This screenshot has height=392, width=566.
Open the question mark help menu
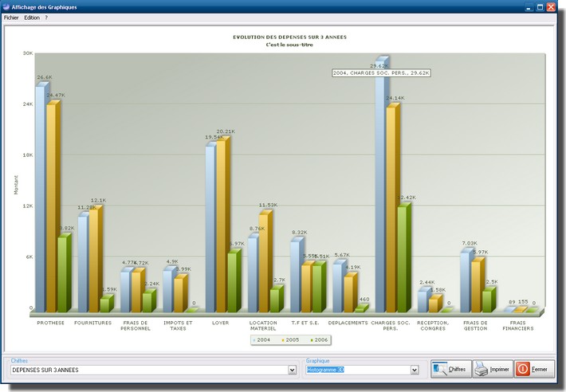pos(46,17)
